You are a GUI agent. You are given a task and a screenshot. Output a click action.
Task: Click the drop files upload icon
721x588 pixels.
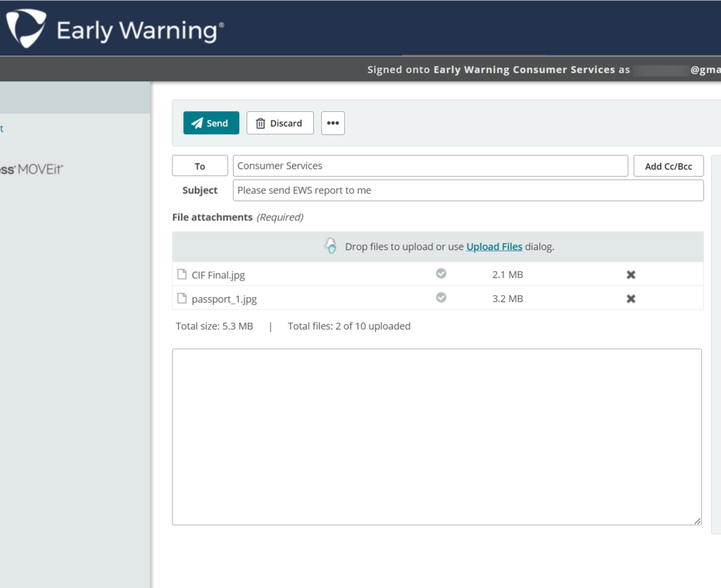[x=331, y=246]
